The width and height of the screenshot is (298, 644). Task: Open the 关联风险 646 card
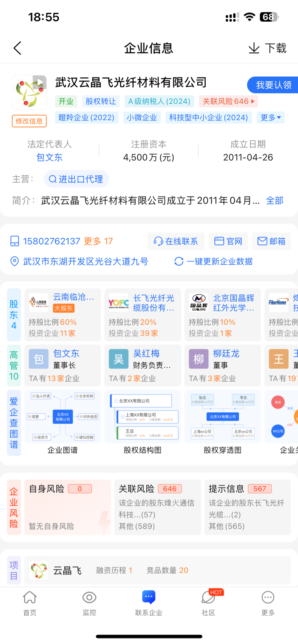point(158,507)
